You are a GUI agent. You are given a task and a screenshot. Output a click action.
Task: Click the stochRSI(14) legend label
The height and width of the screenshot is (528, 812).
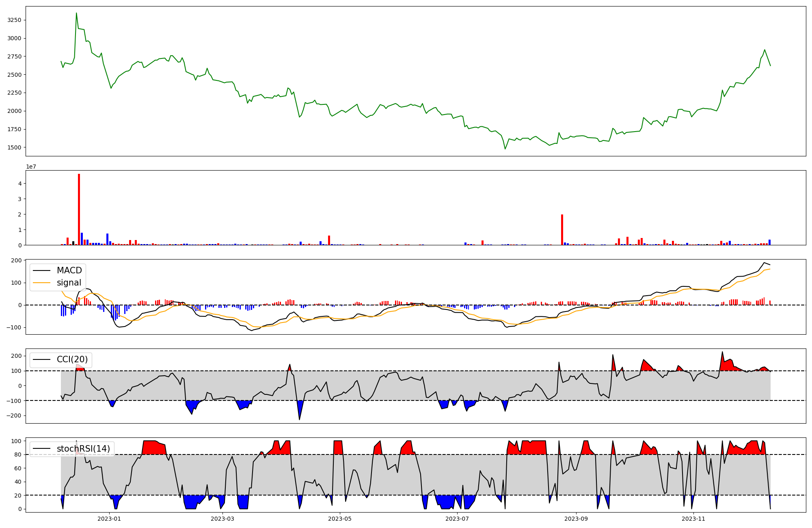[x=83, y=449]
